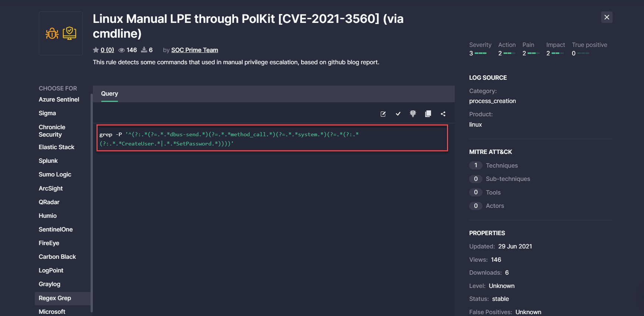Click the Techniques count under MITRE ATT&CK
The image size is (644, 316).
click(x=476, y=165)
